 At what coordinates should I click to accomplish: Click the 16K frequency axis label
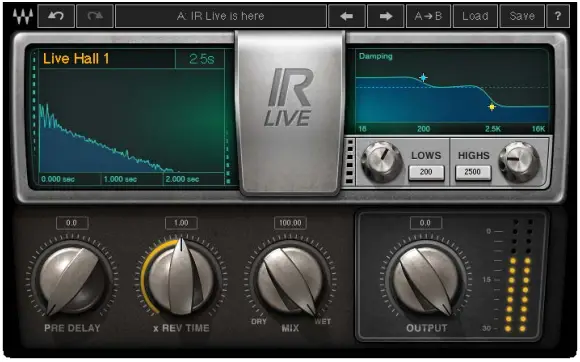click(x=539, y=129)
